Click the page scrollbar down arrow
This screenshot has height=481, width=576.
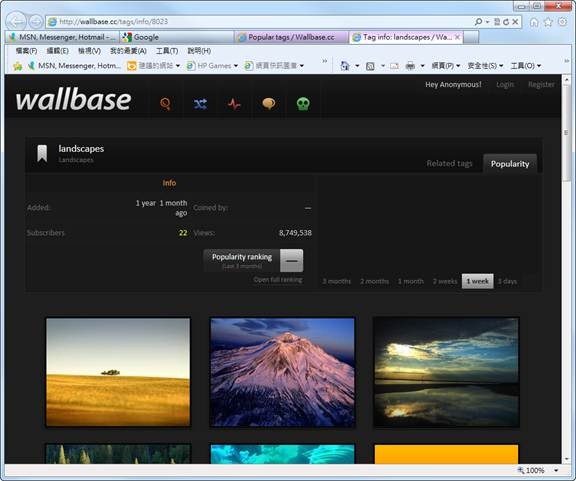pyautogui.click(x=566, y=459)
